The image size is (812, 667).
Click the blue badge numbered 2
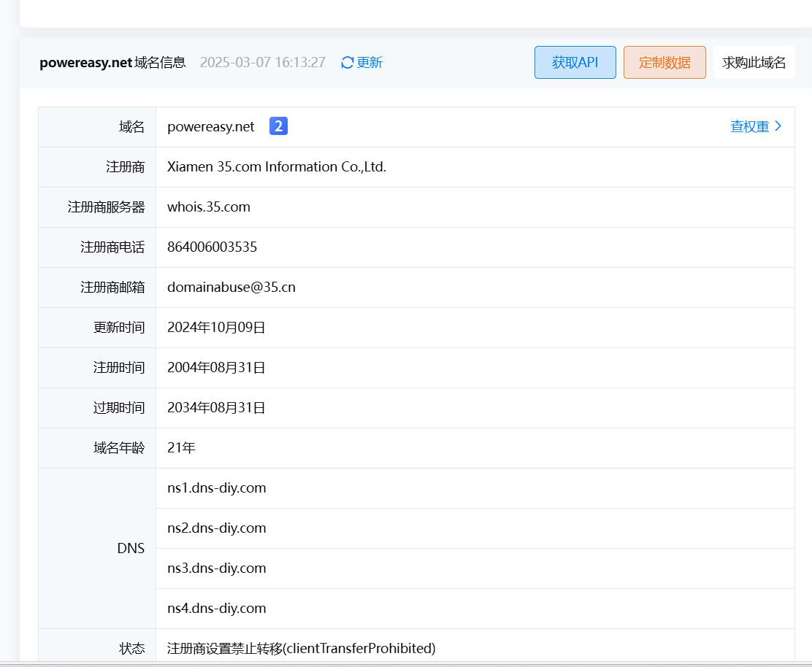pyautogui.click(x=278, y=126)
